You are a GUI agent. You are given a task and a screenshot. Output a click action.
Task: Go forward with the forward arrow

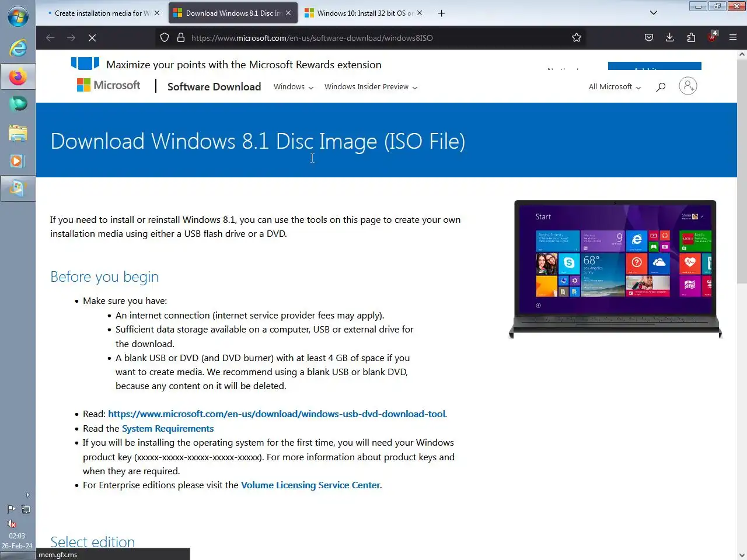pyautogui.click(x=71, y=38)
